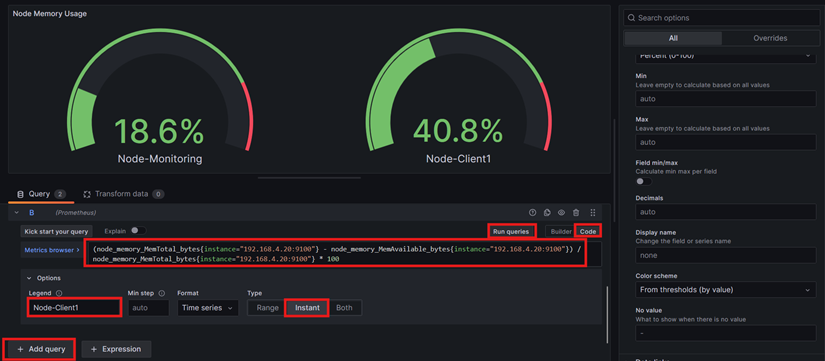Image resolution: width=825 pixels, height=361 pixels.
Task: Click Kick start your query
Action: (57, 232)
